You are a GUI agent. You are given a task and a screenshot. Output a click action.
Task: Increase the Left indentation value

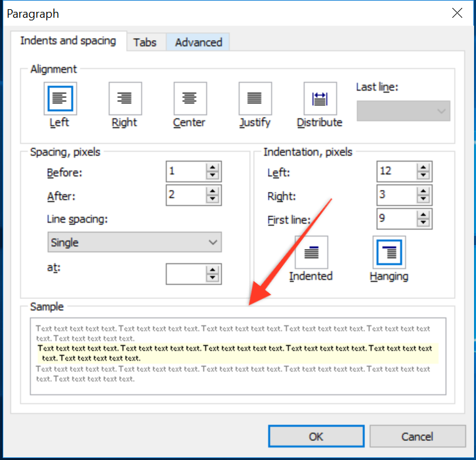point(423,168)
